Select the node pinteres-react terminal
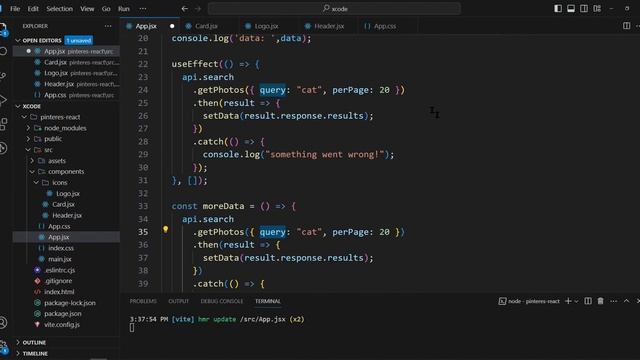The height and width of the screenshot is (360, 640). (529, 301)
